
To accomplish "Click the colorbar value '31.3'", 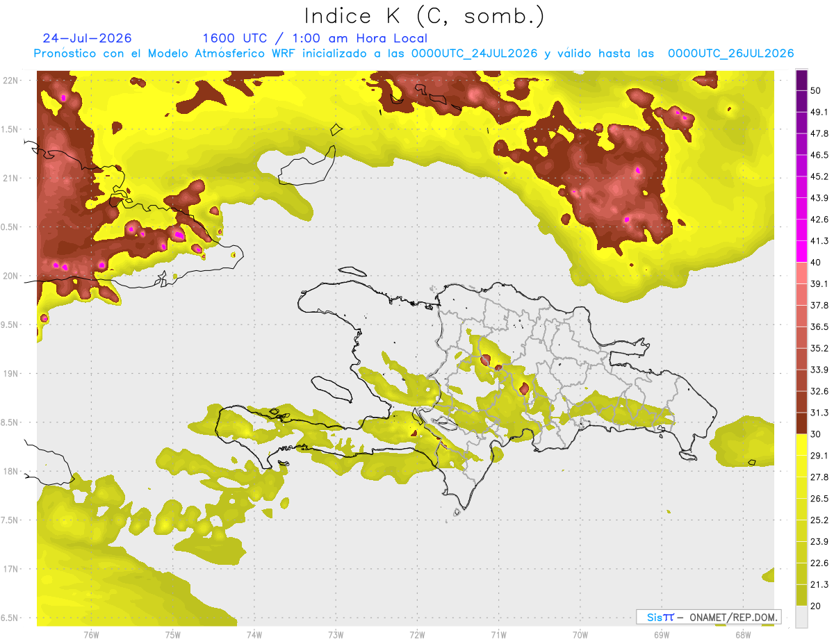I will [x=819, y=413].
